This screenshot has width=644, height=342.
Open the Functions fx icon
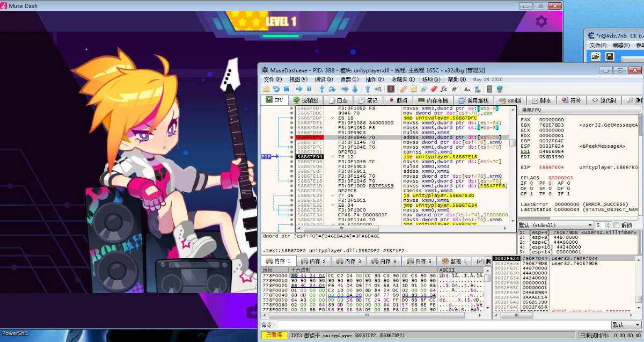tap(444, 89)
